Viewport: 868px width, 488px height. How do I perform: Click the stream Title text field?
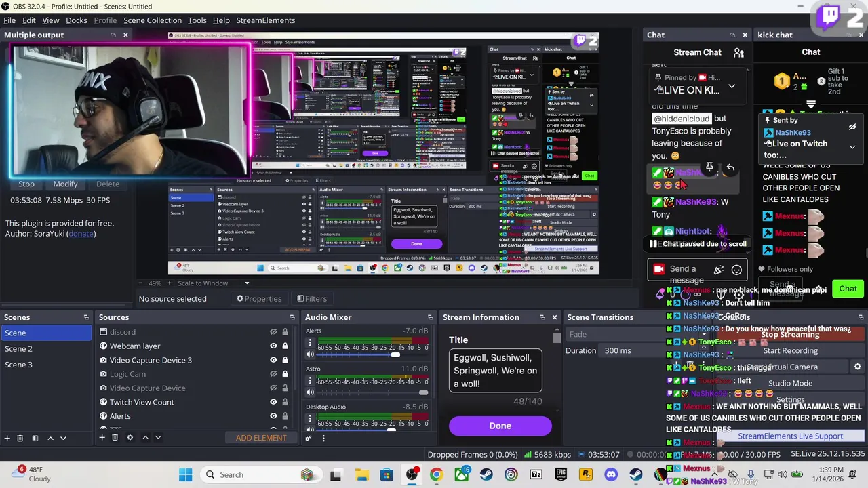tap(496, 371)
